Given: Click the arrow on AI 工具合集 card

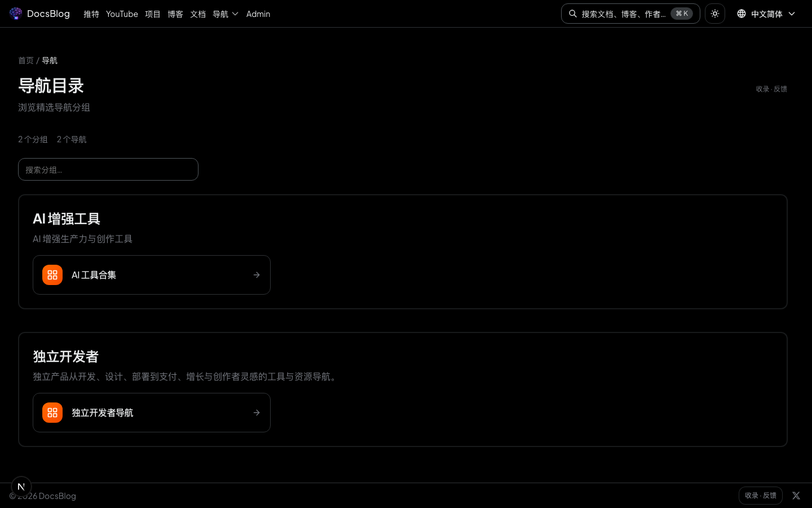Looking at the screenshot, I should click(257, 275).
